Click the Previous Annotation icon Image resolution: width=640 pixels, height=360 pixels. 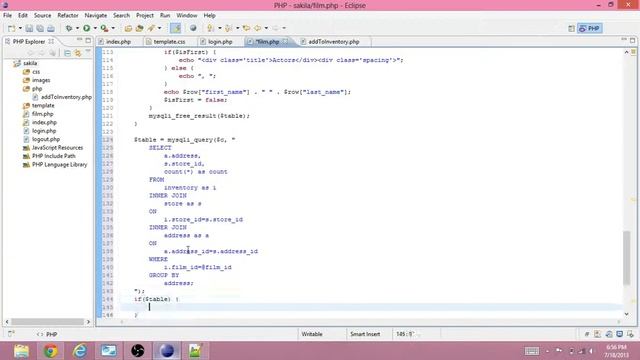(x=229, y=28)
